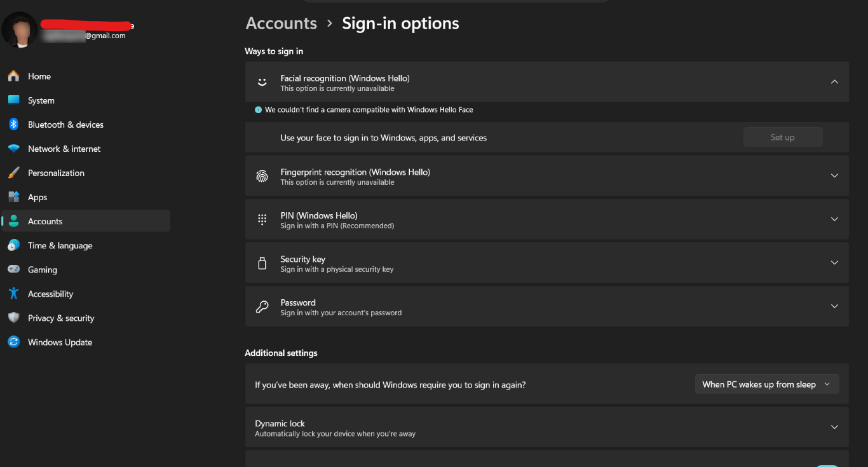
Task: Click the key icon beside Password
Action: click(x=262, y=307)
